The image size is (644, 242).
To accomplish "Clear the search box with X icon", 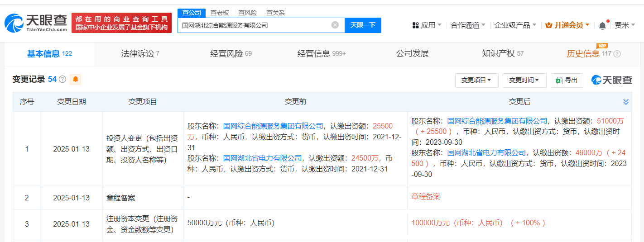I will [x=335, y=25].
